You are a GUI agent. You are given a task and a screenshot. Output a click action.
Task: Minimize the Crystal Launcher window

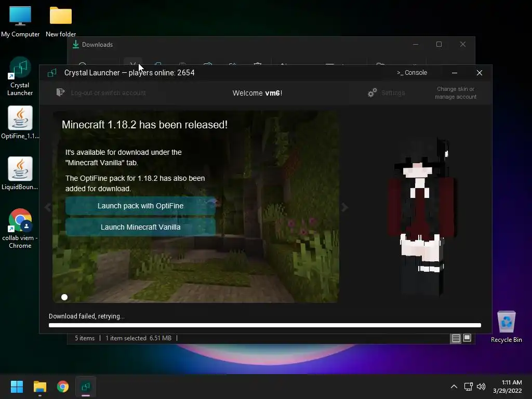455,73
